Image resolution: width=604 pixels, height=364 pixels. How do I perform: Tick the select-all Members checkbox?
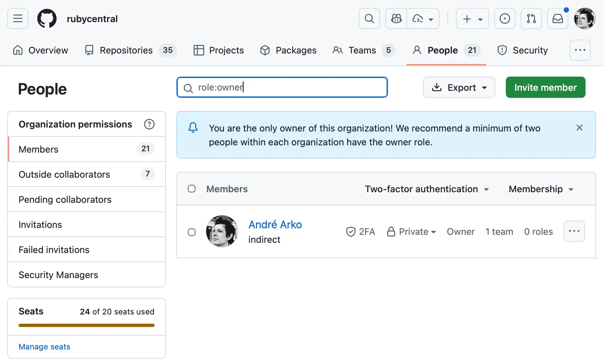[192, 189]
